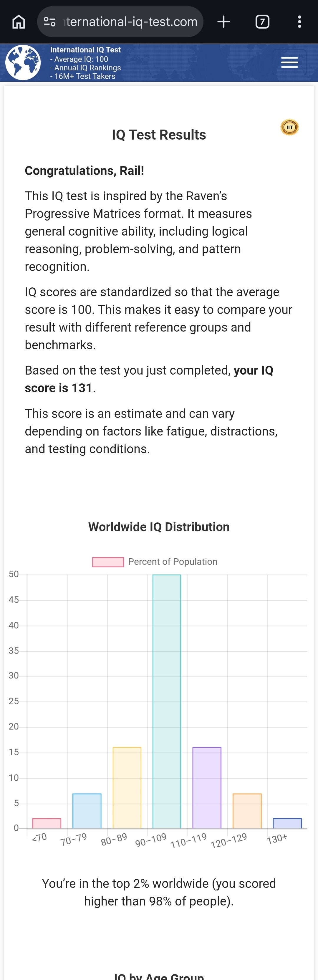The height and width of the screenshot is (980, 318).
Task: Open the browser three-dot menu
Action: 299,22
